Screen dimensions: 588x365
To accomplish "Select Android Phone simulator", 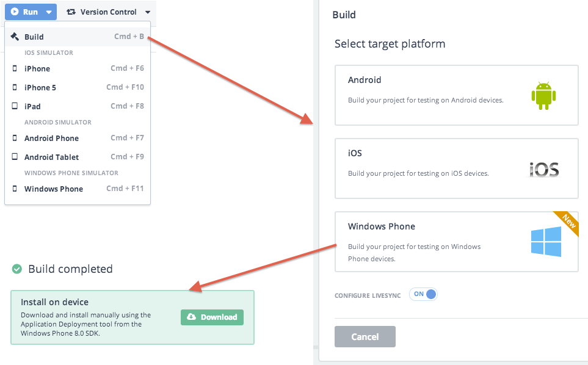I will point(78,139).
